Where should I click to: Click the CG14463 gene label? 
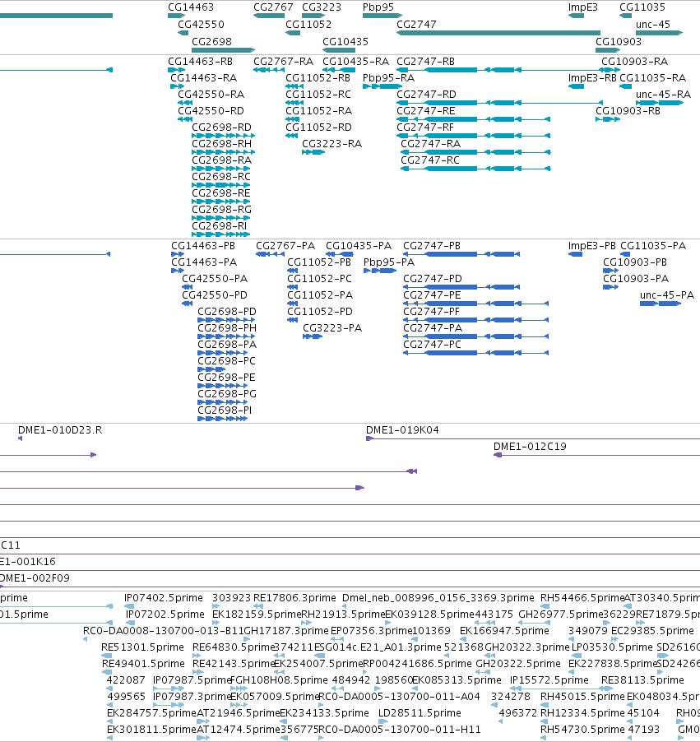[191, 7]
